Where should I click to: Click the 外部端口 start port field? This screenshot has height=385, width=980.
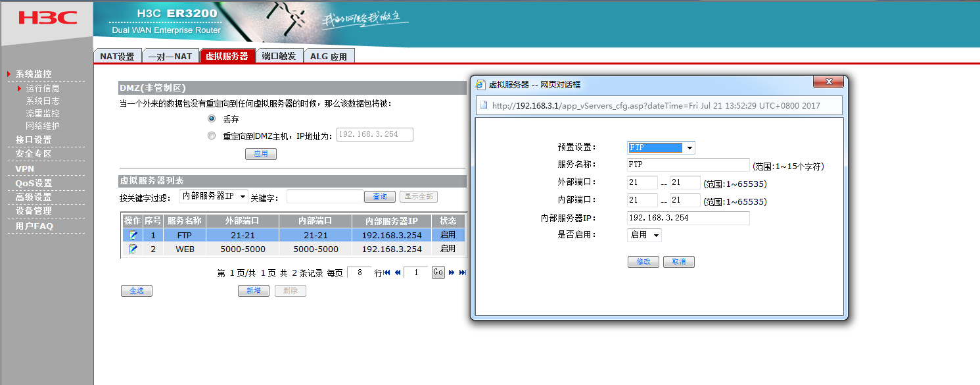coord(642,183)
